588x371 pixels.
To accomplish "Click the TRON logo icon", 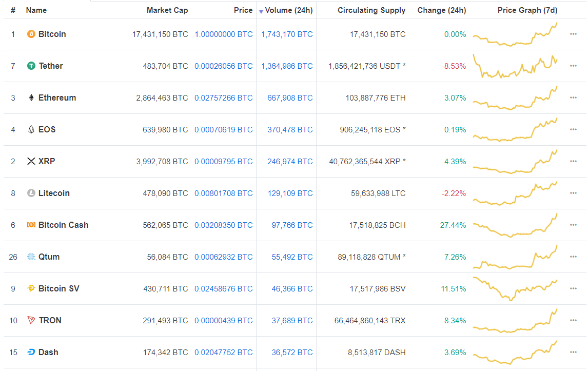I will click(x=31, y=321).
